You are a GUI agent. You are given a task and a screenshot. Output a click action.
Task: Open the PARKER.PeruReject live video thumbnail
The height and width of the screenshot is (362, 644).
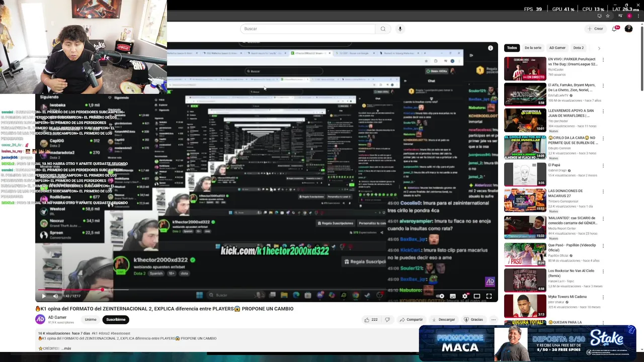click(x=525, y=68)
